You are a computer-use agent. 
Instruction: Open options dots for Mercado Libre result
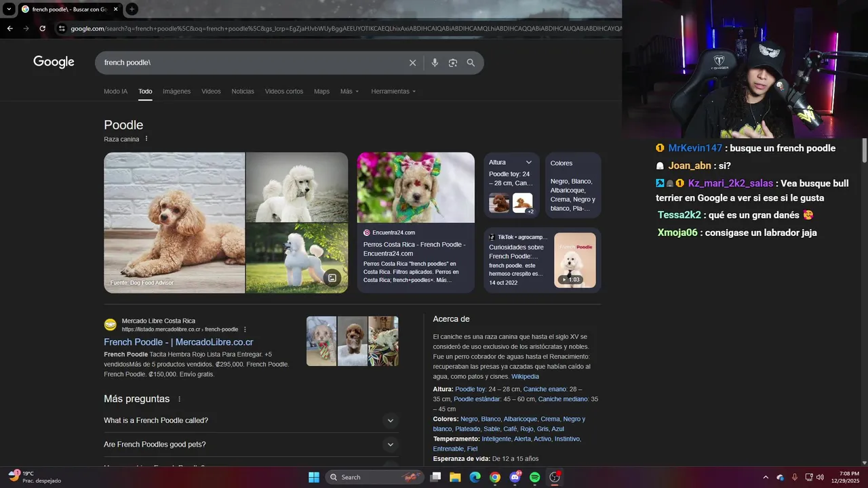(245, 329)
